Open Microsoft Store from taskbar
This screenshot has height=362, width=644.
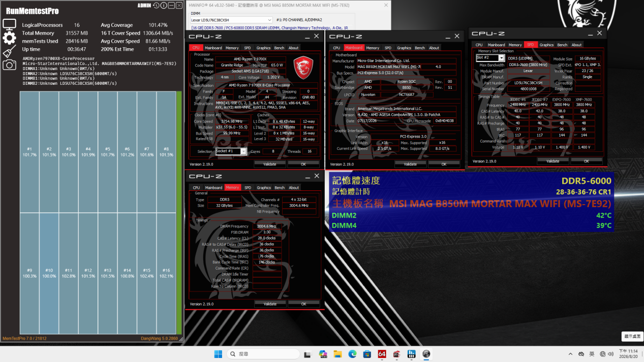(x=367, y=354)
